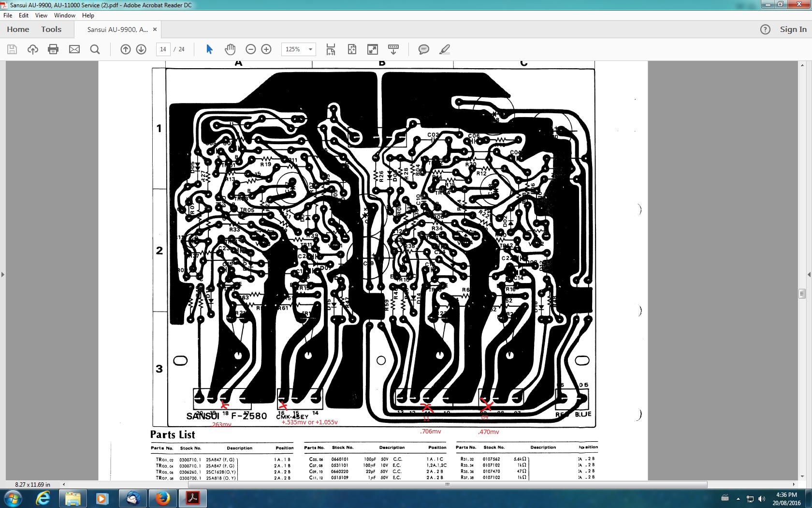
Task: Click the vertical scrollbar thumb
Action: [802, 293]
